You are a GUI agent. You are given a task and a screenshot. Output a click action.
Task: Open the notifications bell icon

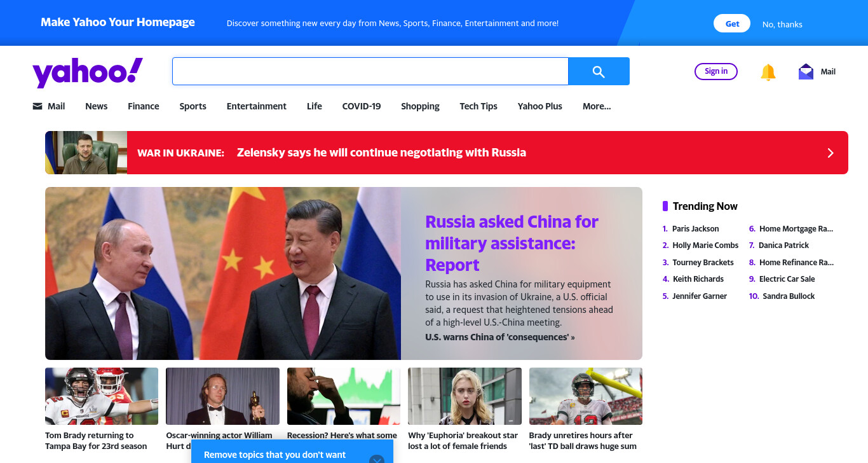coord(768,72)
